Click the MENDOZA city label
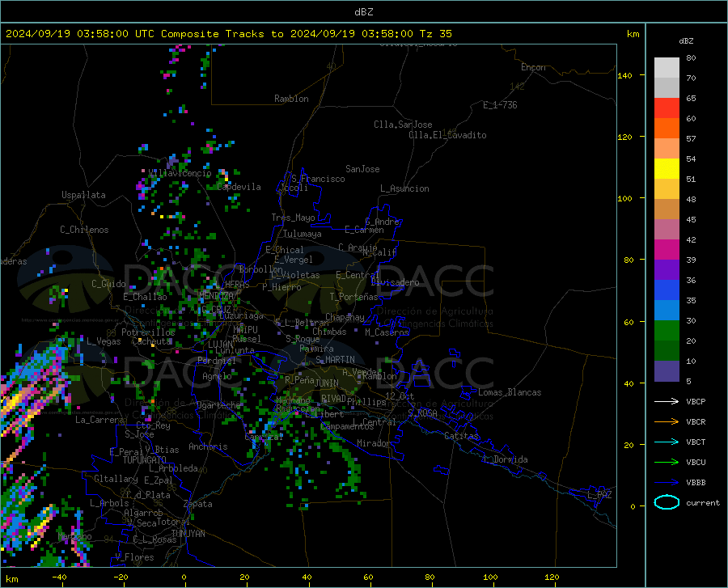The height and width of the screenshot is (588, 728). (216, 295)
